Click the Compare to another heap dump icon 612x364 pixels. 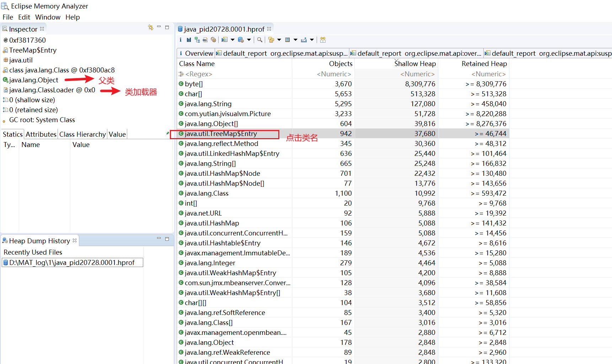323,40
